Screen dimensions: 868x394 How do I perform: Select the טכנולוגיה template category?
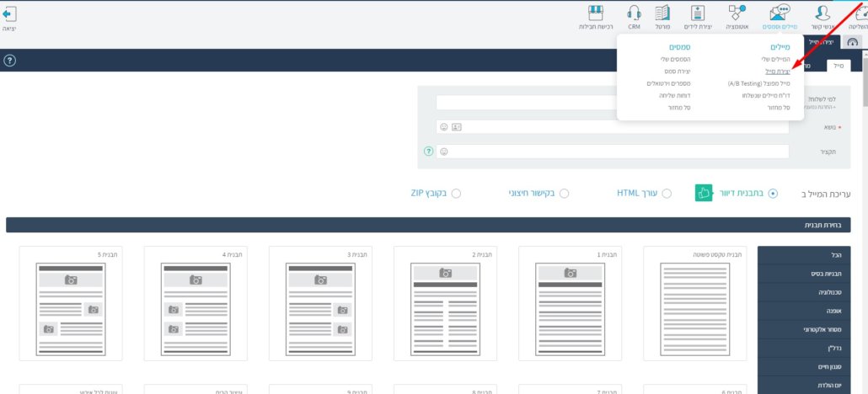click(804, 292)
